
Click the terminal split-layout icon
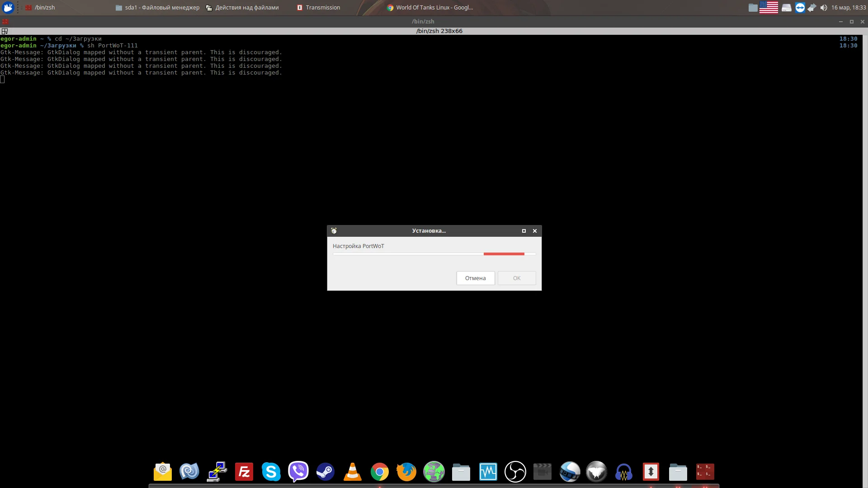click(5, 31)
